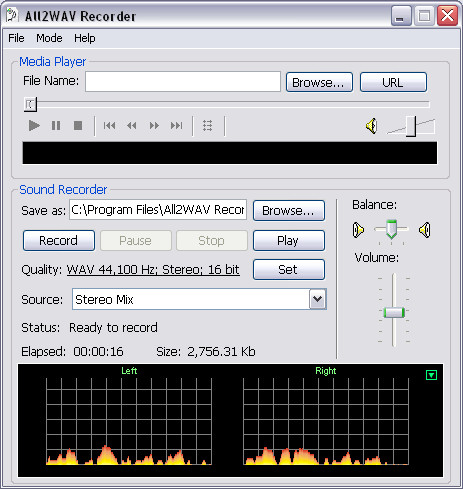Open the File menu
The image size is (463, 489).
pos(16,38)
